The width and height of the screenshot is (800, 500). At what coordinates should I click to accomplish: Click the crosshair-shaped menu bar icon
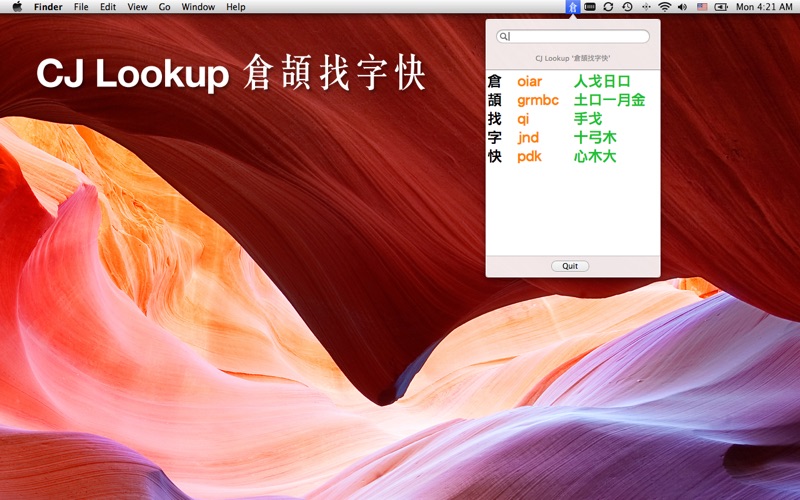coord(646,7)
